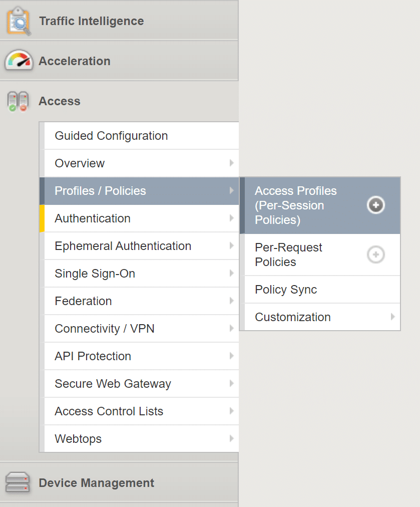Click Policy Sync in the submenu

286,290
